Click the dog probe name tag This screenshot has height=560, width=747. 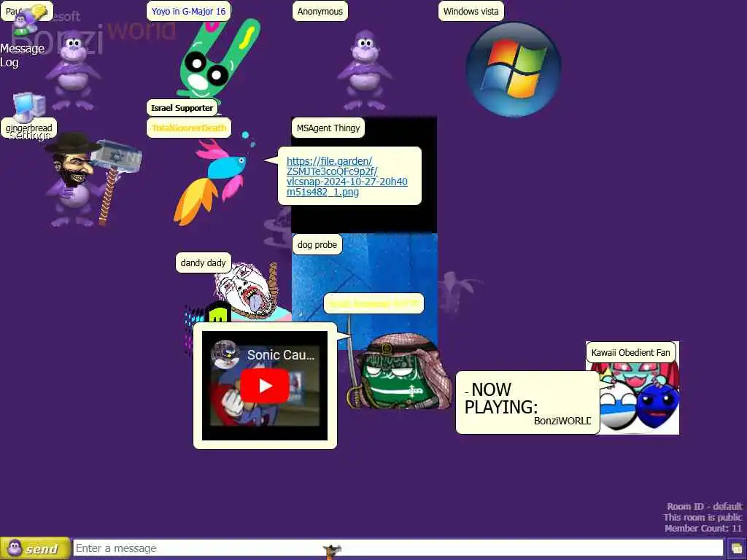point(317,245)
